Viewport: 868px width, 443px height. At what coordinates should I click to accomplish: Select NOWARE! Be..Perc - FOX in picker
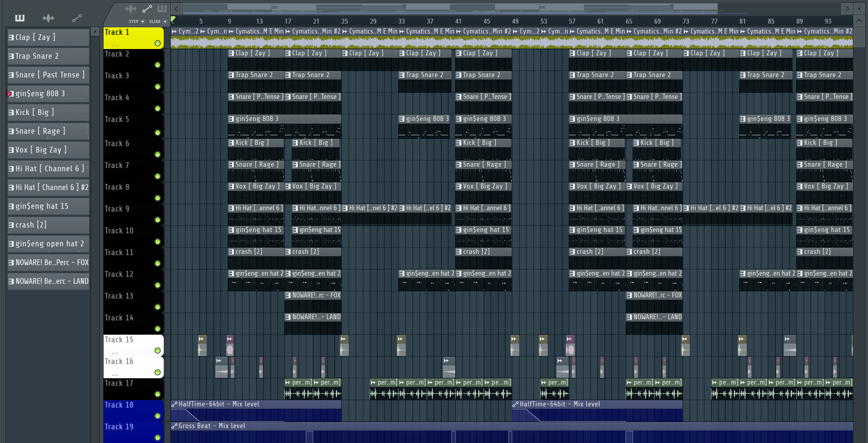(x=48, y=263)
